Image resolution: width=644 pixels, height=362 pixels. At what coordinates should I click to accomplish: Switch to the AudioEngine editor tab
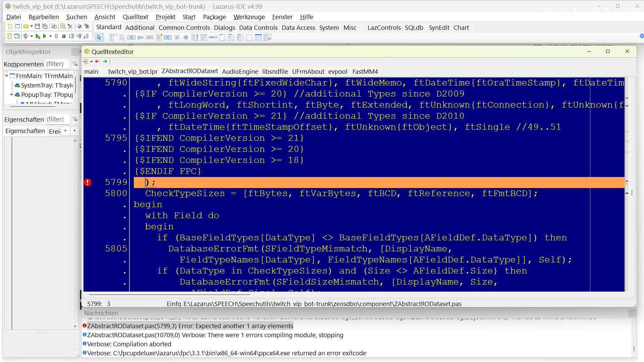click(x=240, y=71)
